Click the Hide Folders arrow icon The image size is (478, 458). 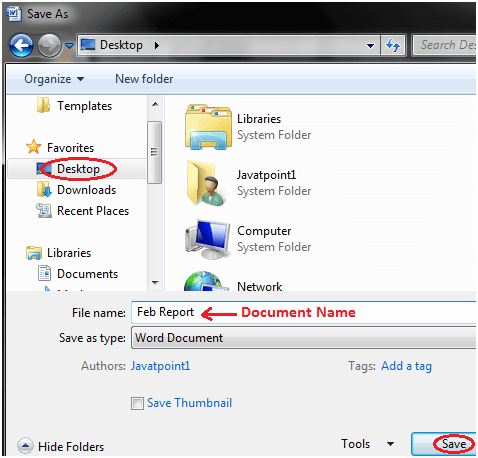[25, 446]
